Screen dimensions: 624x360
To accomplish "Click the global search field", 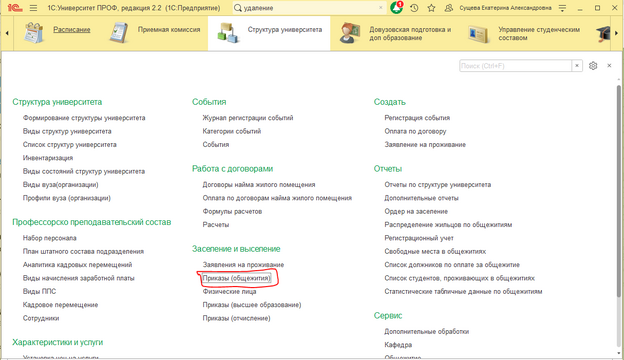I will (309, 8).
